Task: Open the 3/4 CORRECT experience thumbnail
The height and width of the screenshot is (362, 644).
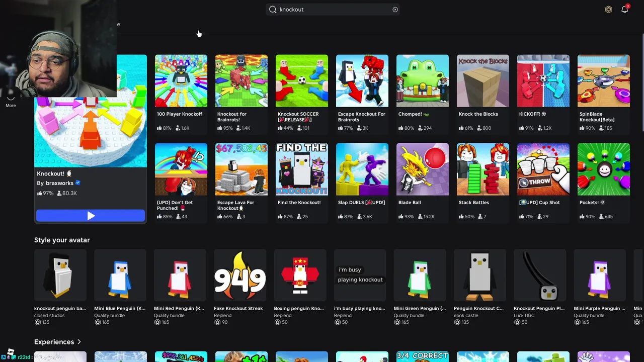Action: pyautogui.click(x=423, y=356)
